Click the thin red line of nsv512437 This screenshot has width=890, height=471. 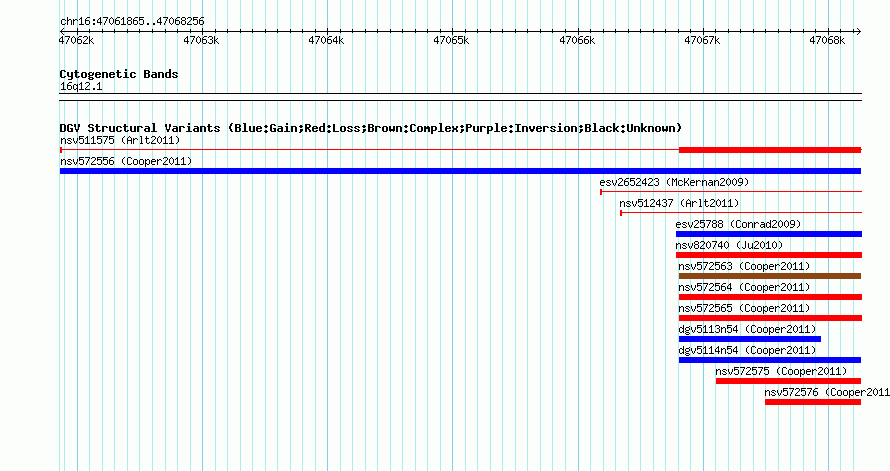point(741,213)
